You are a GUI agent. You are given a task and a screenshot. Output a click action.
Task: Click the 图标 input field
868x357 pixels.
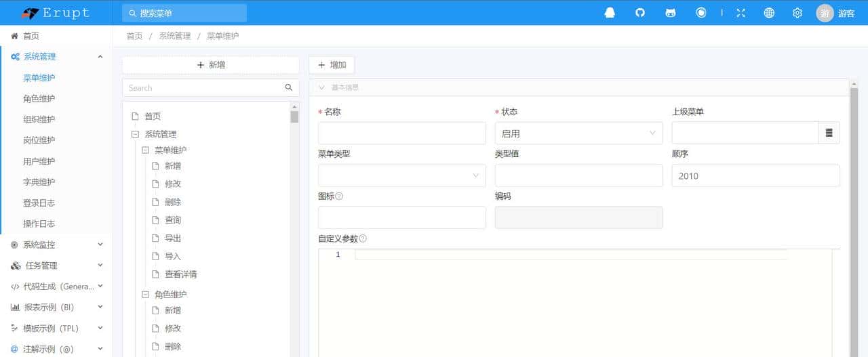pyautogui.click(x=401, y=217)
